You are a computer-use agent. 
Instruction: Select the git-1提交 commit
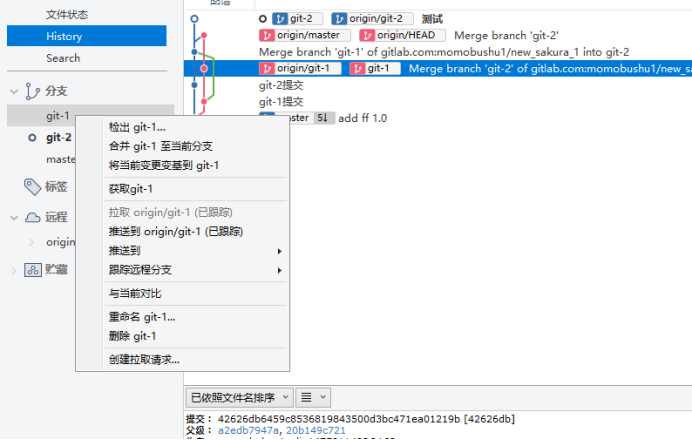pos(281,102)
